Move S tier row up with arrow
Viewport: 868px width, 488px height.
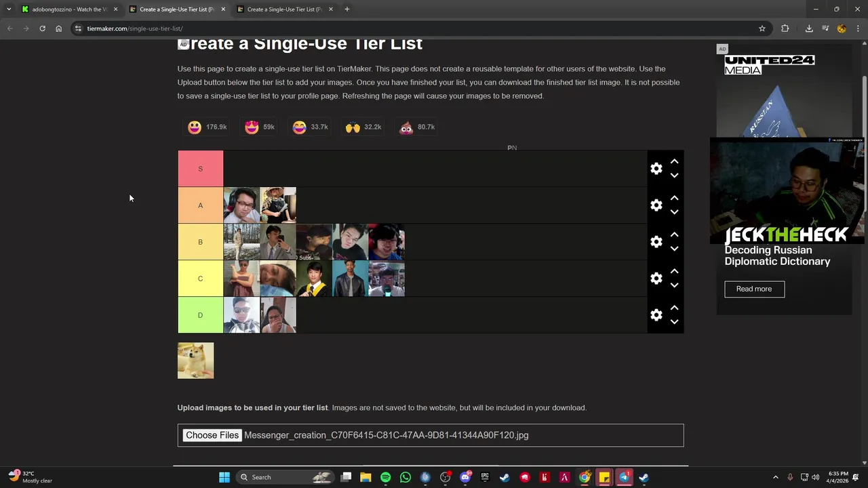pos(674,162)
